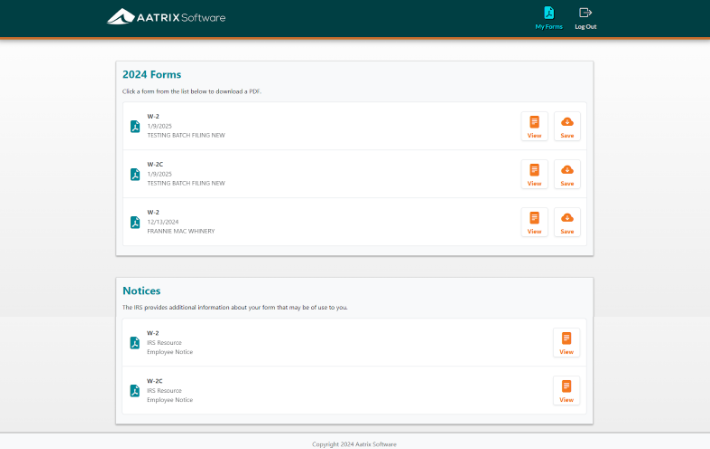The width and height of the screenshot is (710, 449).
Task: Click PDF icon for W-2 Employee Notice
Action: (135, 342)
